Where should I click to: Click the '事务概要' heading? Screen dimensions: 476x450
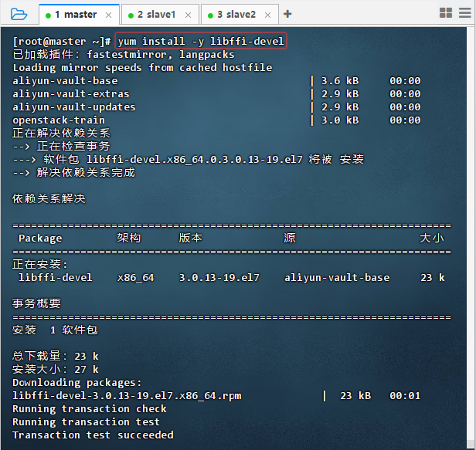tap(37, 303)
